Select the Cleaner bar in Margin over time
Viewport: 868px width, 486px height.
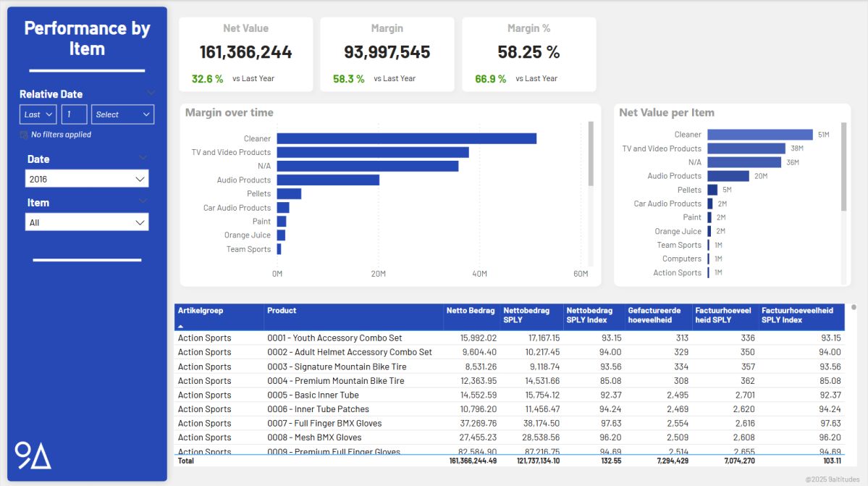pyautogui.click(x=405, y=138)
